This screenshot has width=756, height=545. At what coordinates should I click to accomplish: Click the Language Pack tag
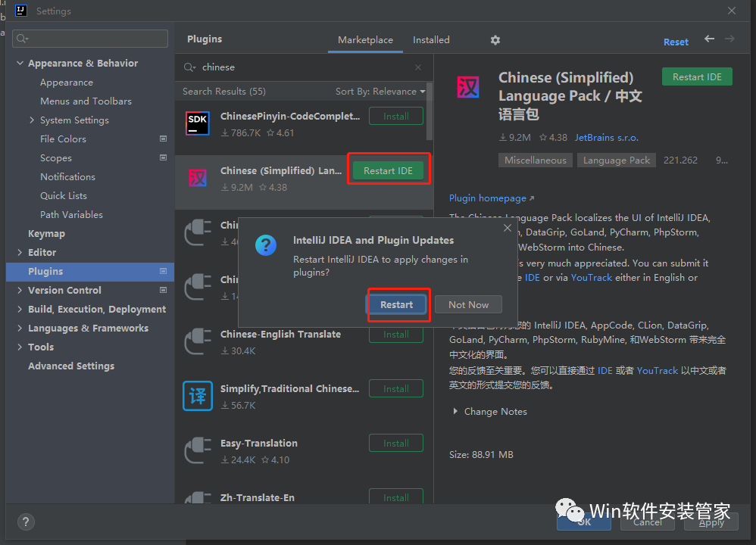point(616,160)
